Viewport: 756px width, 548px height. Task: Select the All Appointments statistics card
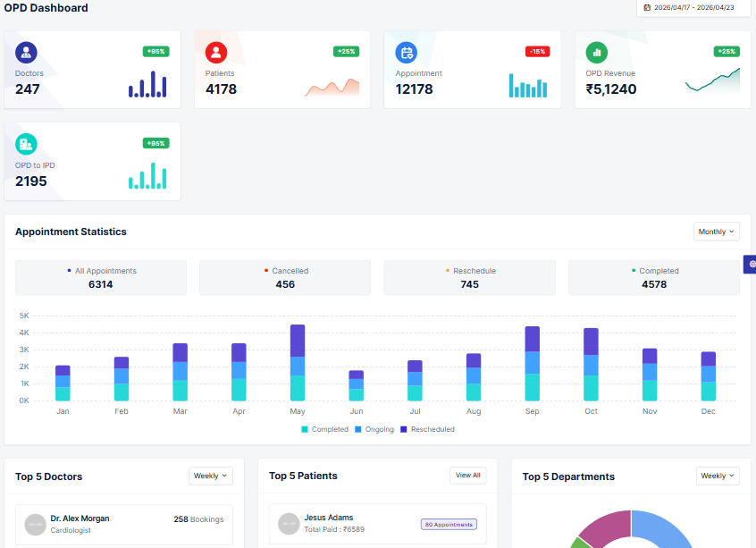tap(100, 277)
